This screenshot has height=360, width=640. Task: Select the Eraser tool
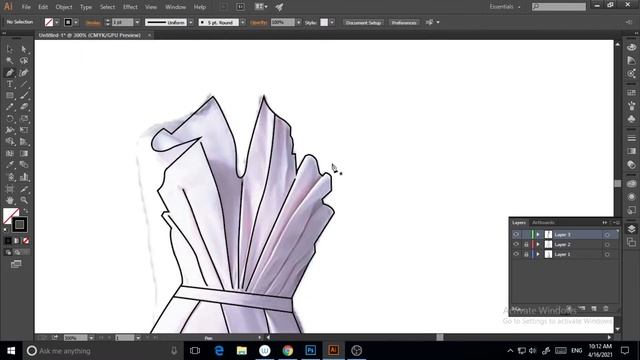click(24, 107)
